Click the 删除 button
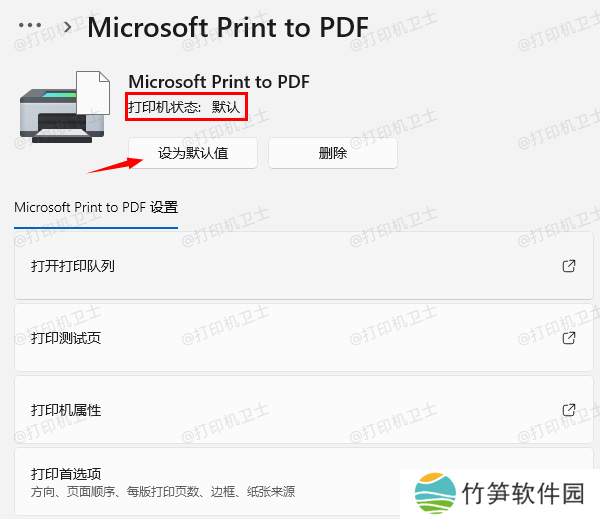 (333, 153)
